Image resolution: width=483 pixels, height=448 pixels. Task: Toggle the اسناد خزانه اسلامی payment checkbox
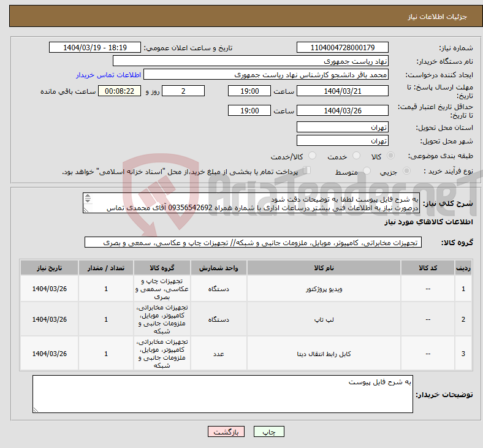pyautogui.click(x=307, y=170)
